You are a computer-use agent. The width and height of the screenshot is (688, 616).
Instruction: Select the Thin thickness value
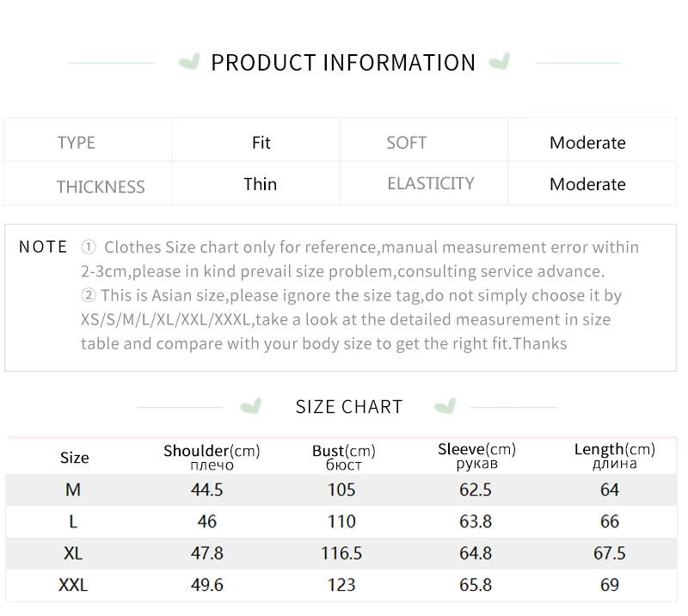(261, 184)
